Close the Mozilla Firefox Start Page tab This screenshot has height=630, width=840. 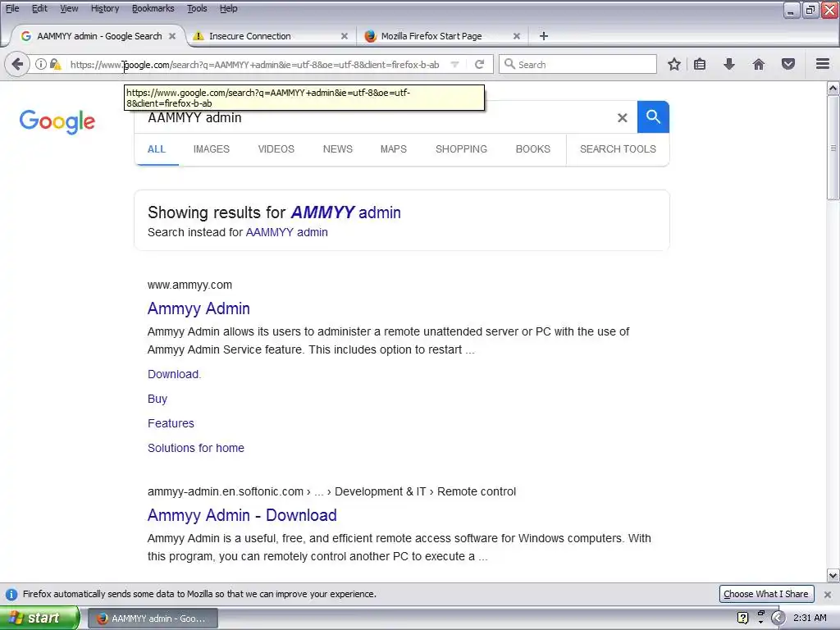(517, 36)
